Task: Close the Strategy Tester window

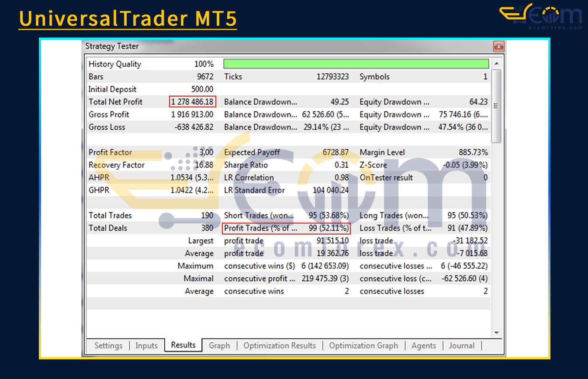Action: click(498, 46)
